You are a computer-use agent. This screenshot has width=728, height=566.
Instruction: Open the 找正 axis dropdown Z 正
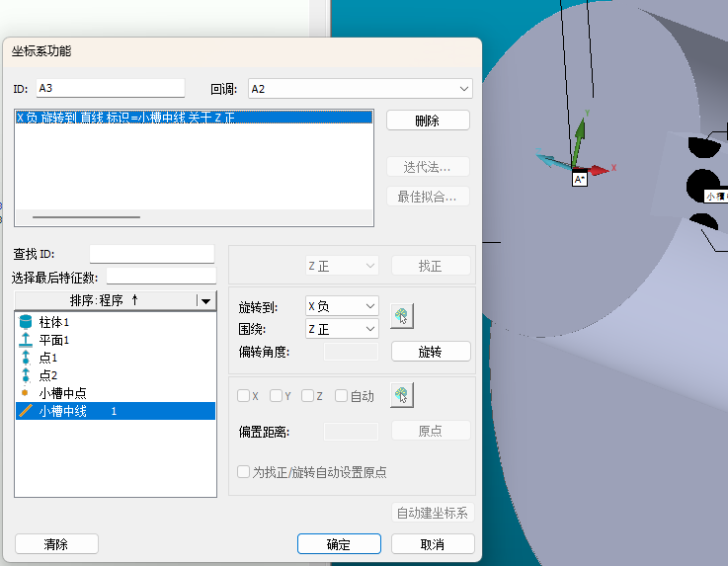(342, 266)
